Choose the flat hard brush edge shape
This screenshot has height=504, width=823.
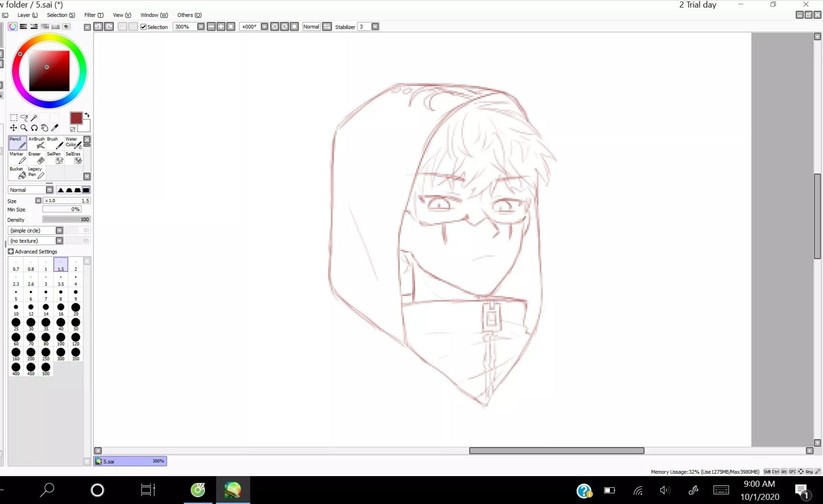(86, 190)
